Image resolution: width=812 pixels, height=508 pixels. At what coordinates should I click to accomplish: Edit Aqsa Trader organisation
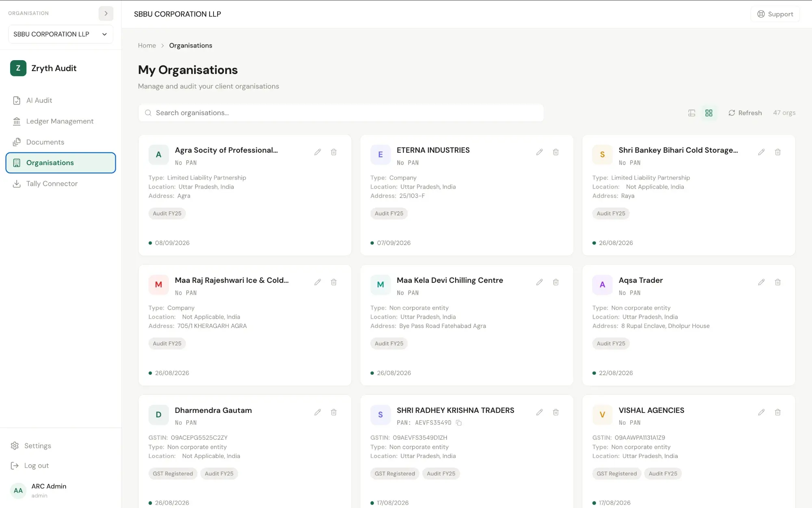click(x=761, y=282)
